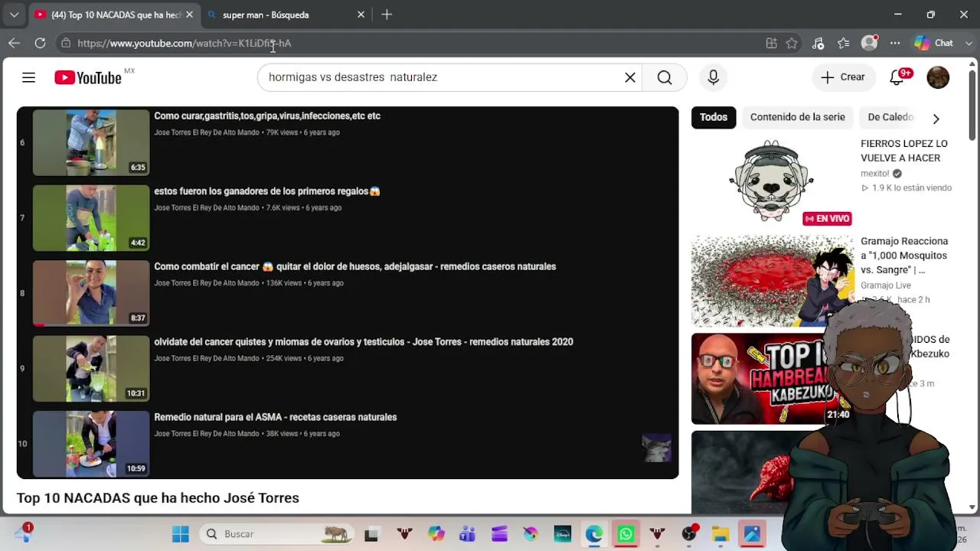Open Disney+ from the taskbar
This screenshot has width=980, height=551.
pos(563,534)
